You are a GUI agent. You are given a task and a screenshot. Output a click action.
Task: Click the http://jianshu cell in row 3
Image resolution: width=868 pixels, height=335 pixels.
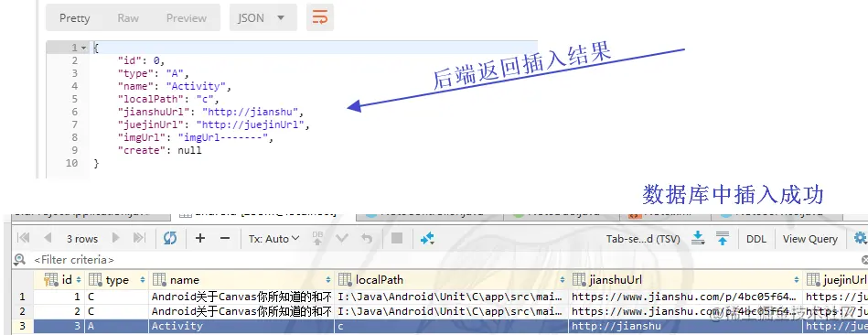tap(685, 326)
